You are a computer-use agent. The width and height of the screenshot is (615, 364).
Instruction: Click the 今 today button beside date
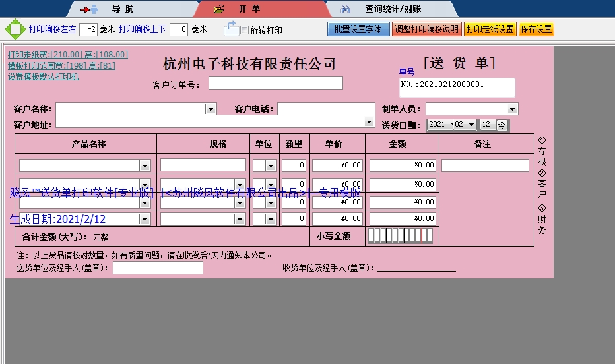(x=502, y=125)
